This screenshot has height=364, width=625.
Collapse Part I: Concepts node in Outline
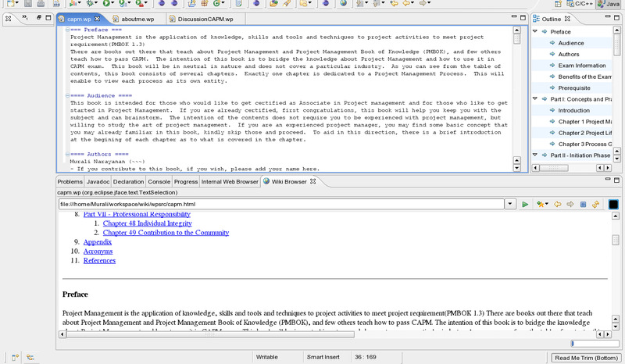point(535,99)
